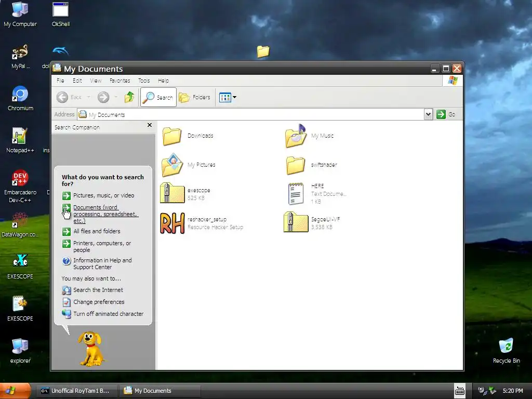Open explorer desktop icon

20,351
